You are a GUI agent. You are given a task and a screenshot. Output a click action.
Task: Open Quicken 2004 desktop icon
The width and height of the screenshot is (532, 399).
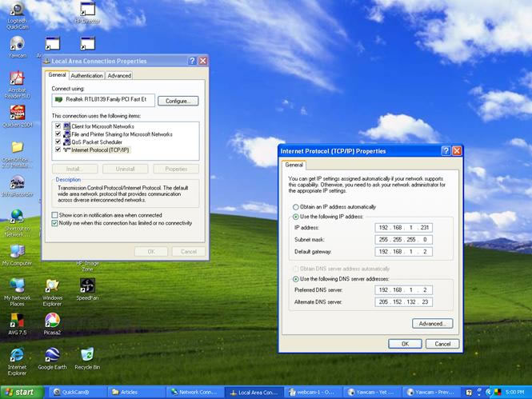coord(17,116)
